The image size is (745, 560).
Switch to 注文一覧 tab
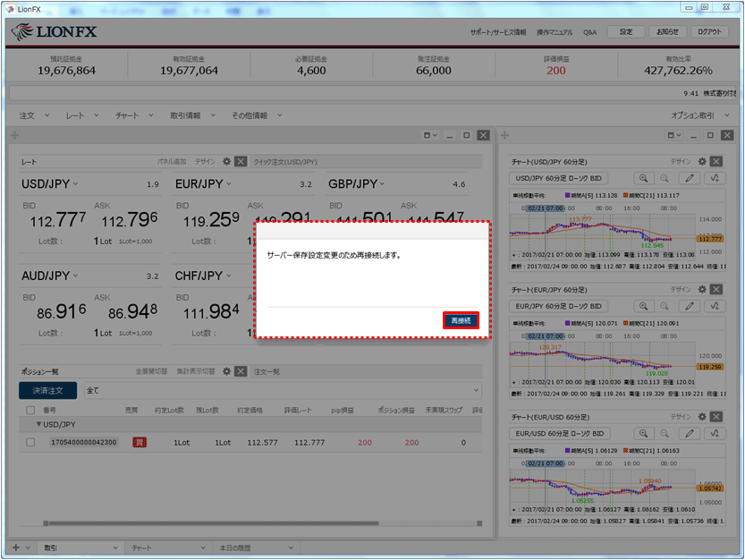coord(267,372)
